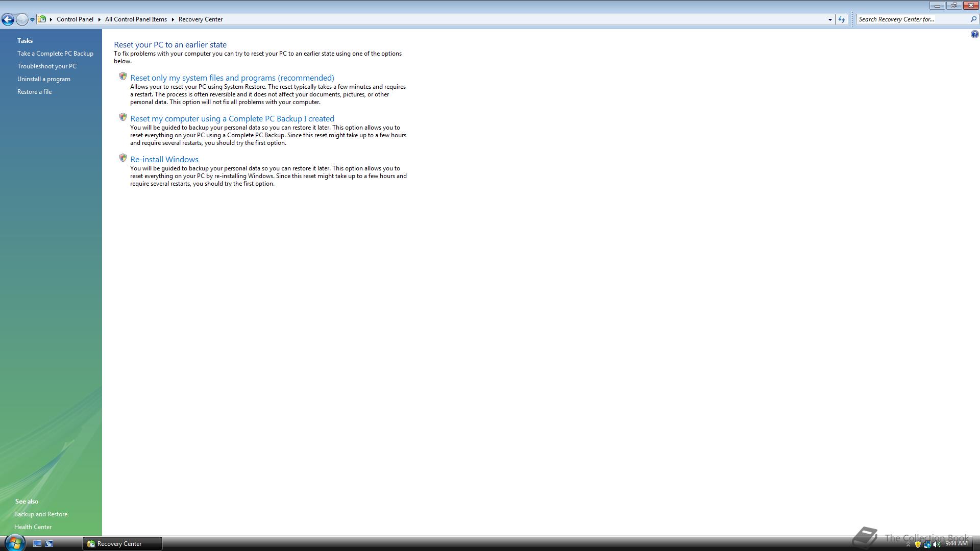
Task: Click the Tasks heading in the sidebar
Action: [25, 41]
